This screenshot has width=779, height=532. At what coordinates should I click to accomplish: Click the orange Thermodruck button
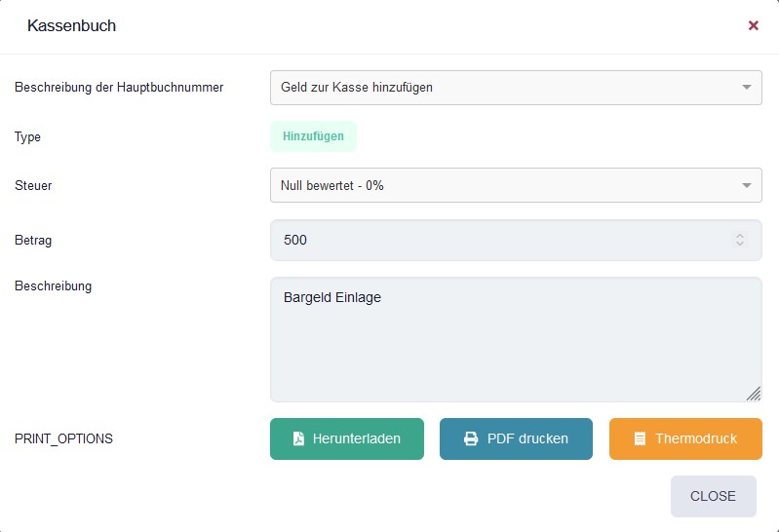pos(685,438)
